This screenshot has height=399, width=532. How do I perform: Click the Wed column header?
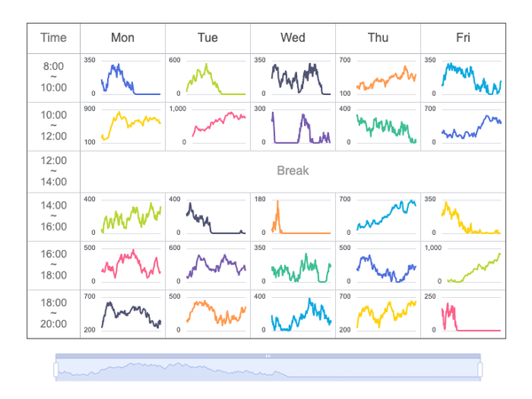click(x=293, y=38)
